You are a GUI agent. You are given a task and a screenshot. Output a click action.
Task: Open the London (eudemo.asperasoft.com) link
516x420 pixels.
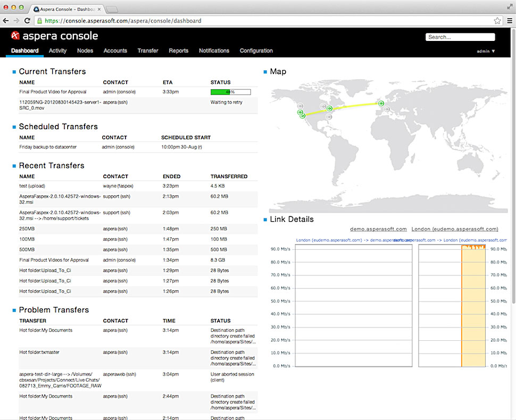coord(455,229)
